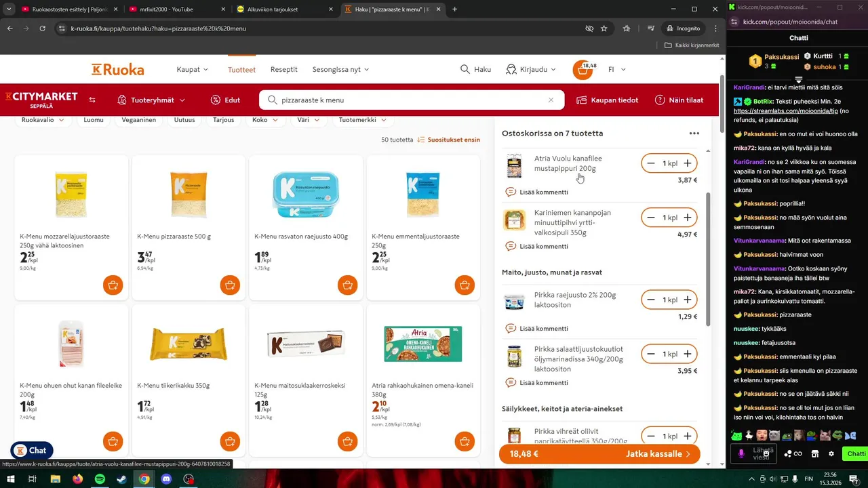
Task: Go to the Tuotteet tab
Action: coord(241,69)
